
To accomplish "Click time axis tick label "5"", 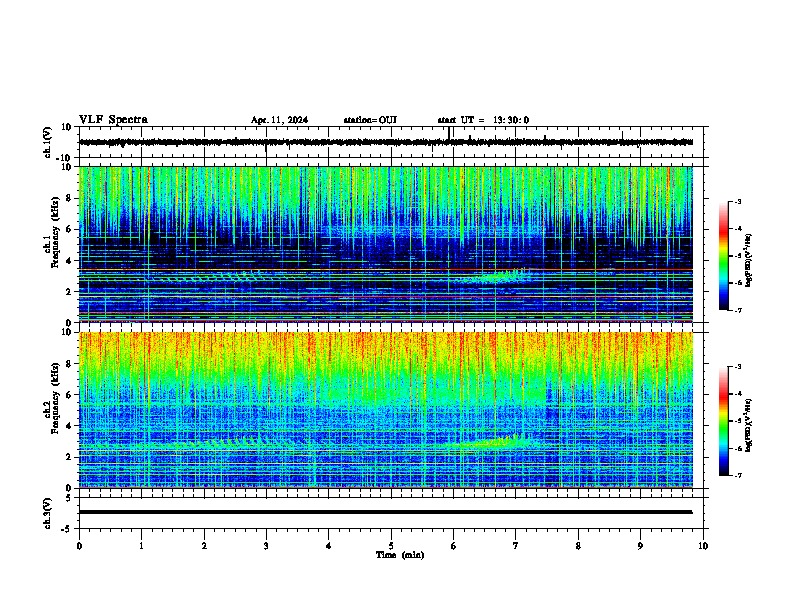I will coord(391,546).
